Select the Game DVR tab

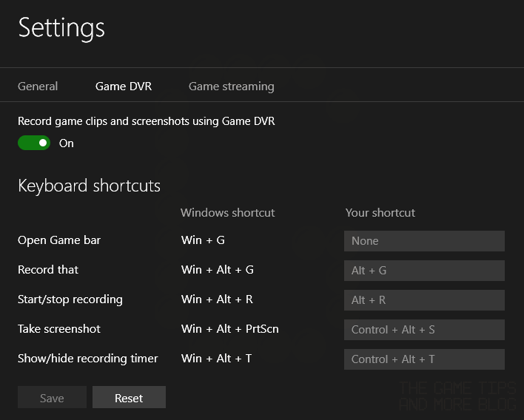click(x=124, y=86)
